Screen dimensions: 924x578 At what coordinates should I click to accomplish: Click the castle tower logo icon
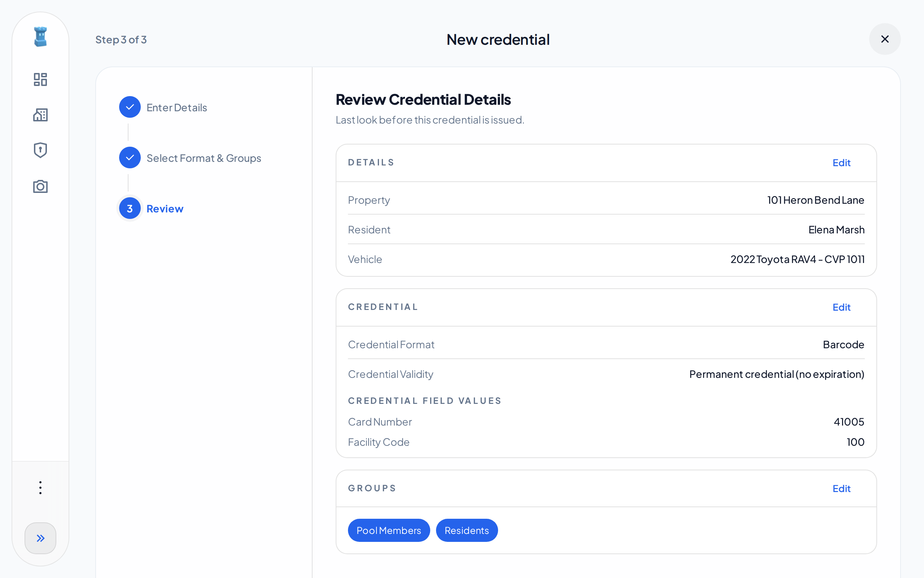(40, 37)
